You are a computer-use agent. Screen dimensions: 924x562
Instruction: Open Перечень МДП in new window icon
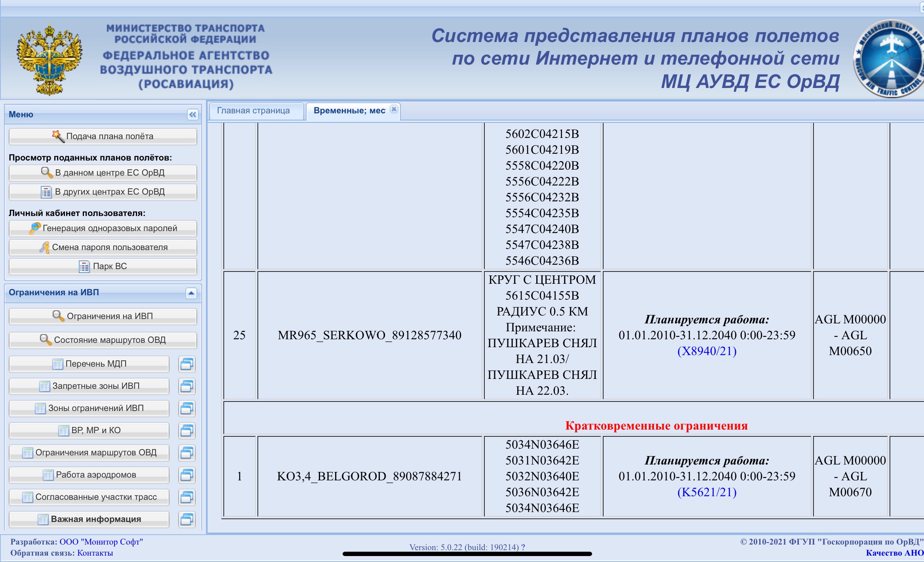(187, 364)
